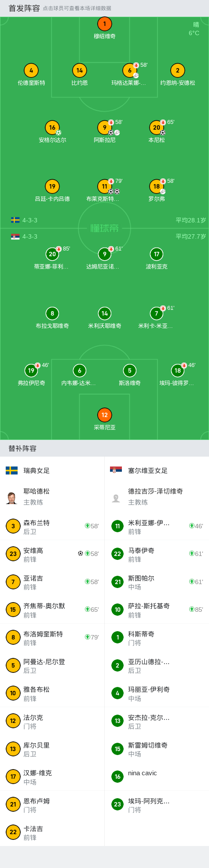Click the Serbian flag next to 塞尔维亚女足
The image size is (209, 868).
(116, 470)
